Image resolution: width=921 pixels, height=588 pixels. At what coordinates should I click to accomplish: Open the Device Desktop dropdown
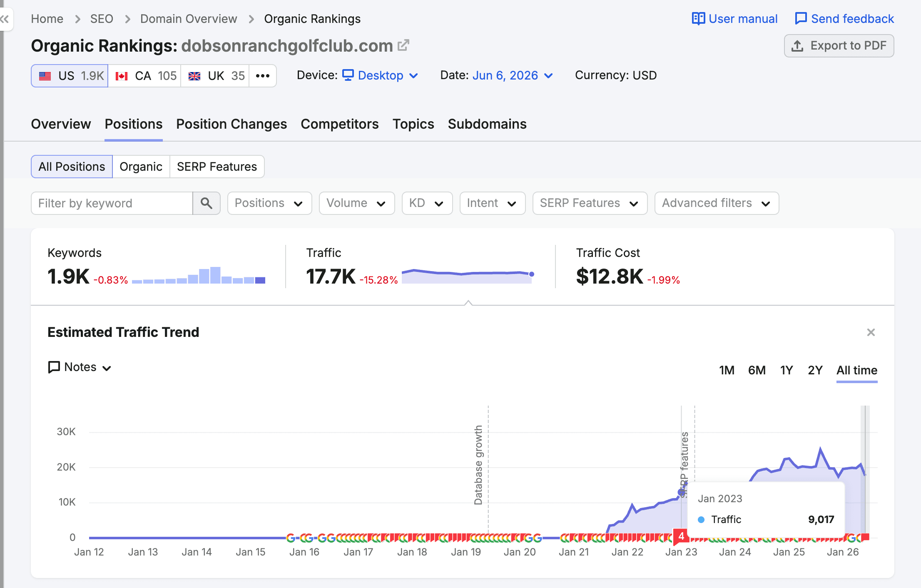click(x=380, y=75)
